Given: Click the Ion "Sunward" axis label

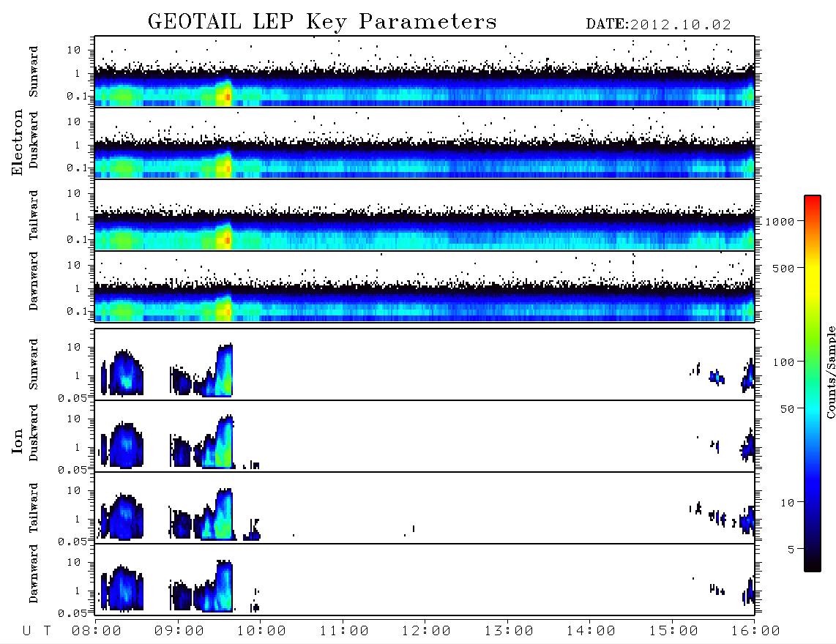Looking at the screenshot, I should click(x=33, y=364).
